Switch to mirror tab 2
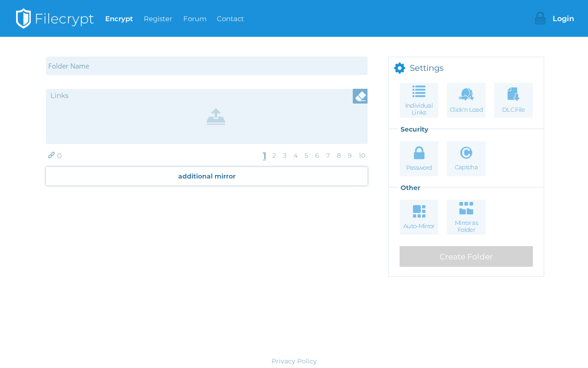The width and height of the screenshot is (588, 368). [274, 155]
